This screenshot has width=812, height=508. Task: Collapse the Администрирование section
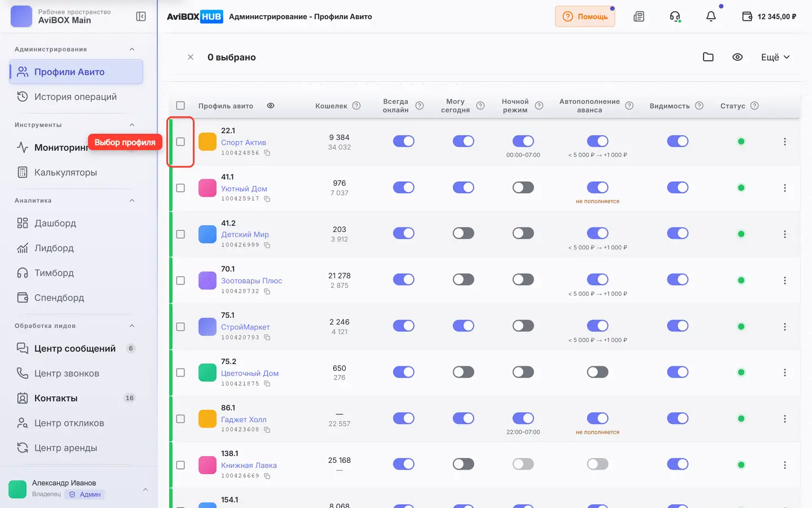pos(132,49)
